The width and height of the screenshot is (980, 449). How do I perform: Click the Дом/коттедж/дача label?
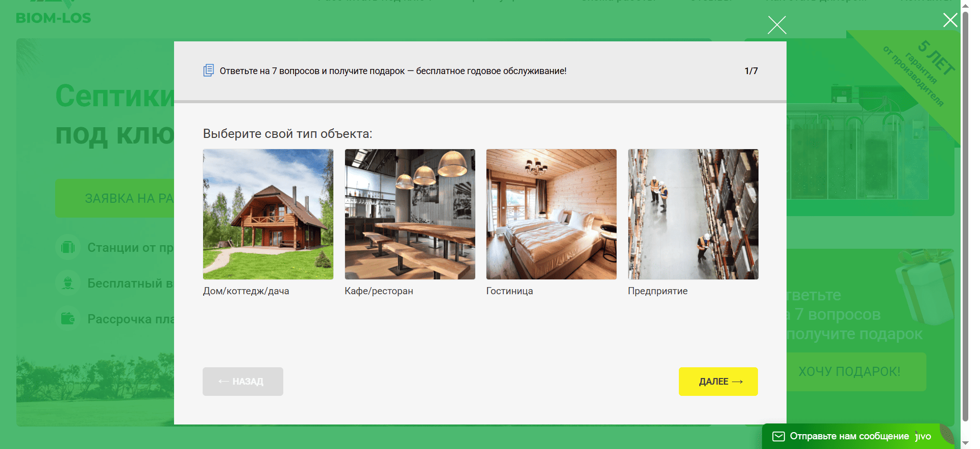point(246,291)
